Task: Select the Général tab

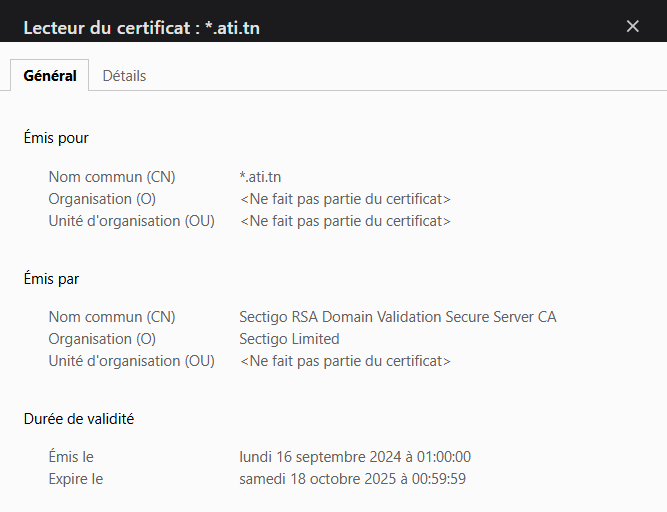Action: (x=50, y=76)
